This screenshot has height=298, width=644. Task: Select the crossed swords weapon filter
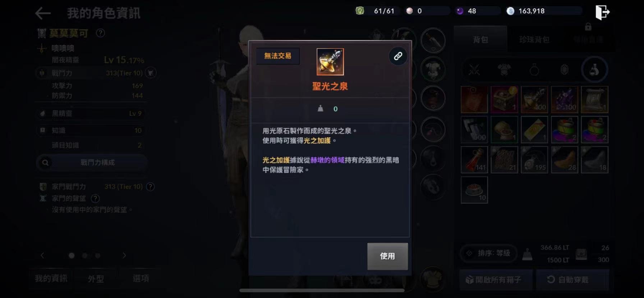coord(474,70)
